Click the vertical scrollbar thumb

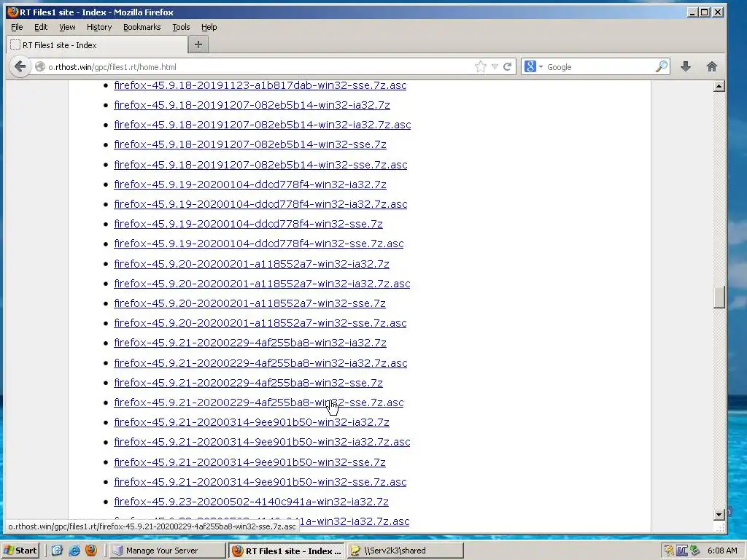point(719,297)
